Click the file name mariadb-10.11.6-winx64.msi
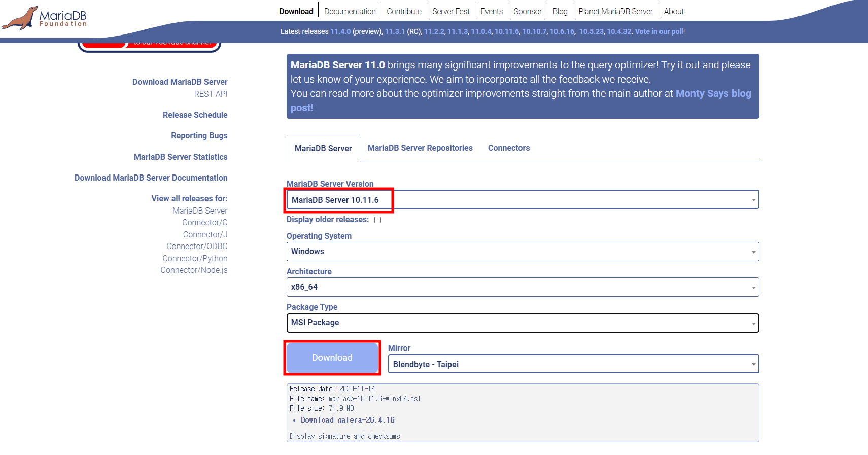The image size is (868, 455). pos(374,399)
